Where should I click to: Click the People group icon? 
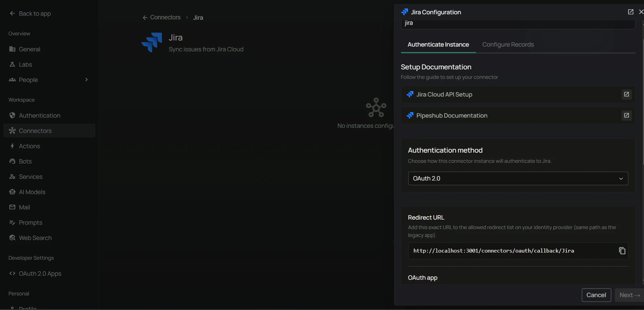tap(12, 80)
